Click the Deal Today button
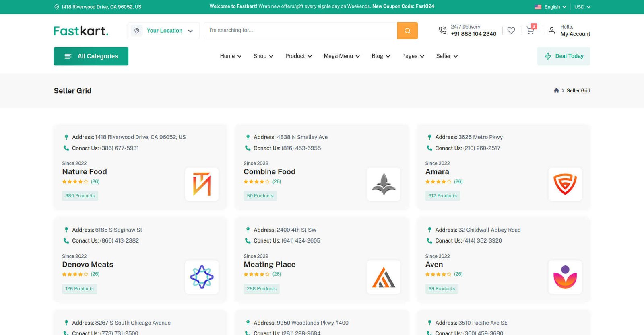Image resolution: width=644 pixels, height=335 pixels. pyautogui.click(x=563, y=56)
